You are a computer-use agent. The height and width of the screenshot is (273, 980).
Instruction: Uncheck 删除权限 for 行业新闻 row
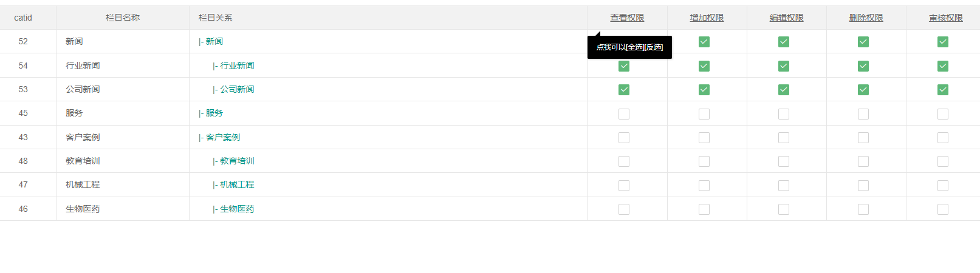863,66
